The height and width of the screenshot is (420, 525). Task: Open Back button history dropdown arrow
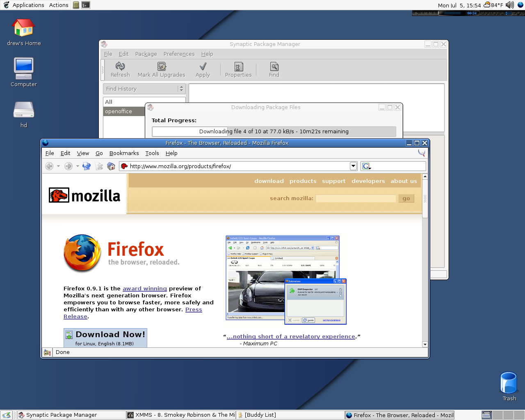click(x=58, y=166)
